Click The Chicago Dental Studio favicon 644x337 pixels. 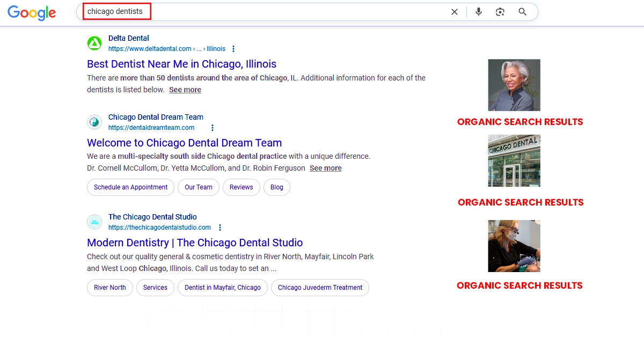(94, 222)
